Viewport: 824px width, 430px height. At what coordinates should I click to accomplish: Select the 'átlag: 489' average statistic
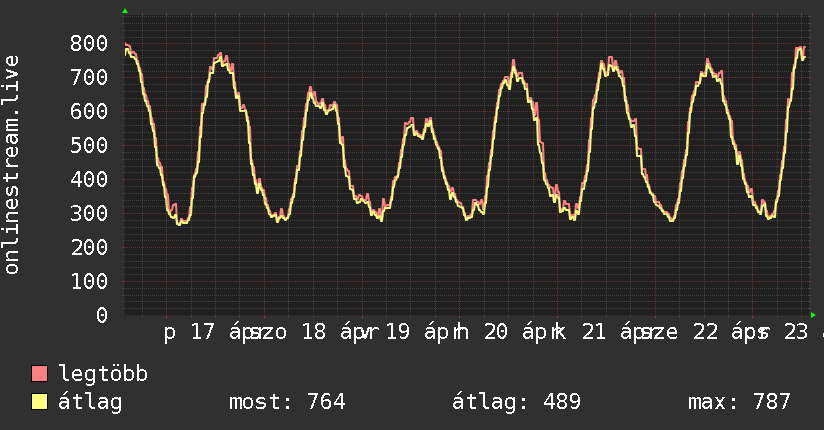[517, 402]
